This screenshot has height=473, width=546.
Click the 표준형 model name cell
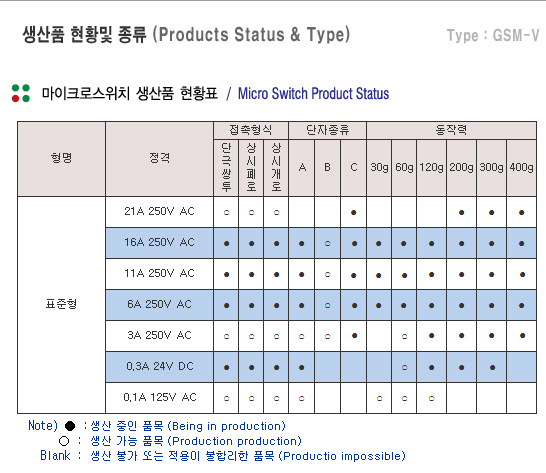(x=61, y=304)
